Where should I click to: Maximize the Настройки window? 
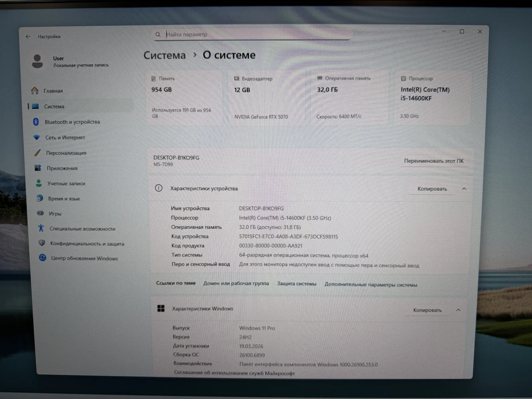(x=462, y=32)
